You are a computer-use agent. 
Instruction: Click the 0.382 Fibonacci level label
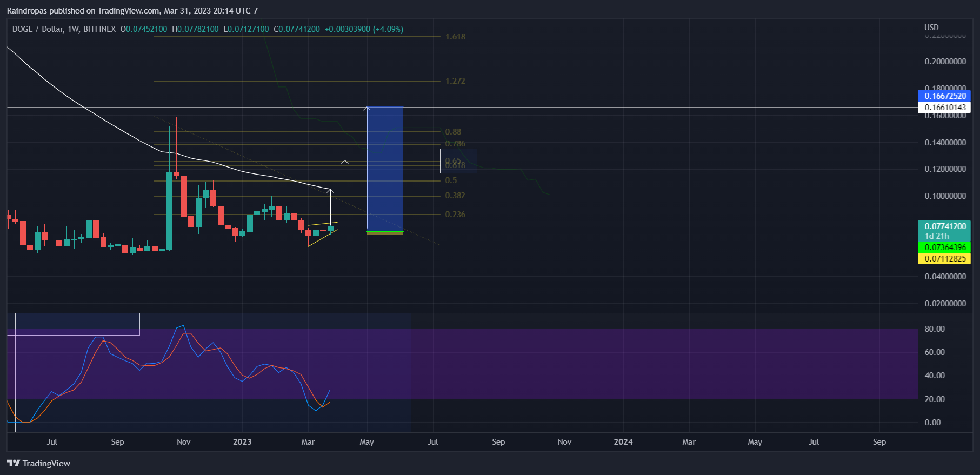(x=455, y=196)
